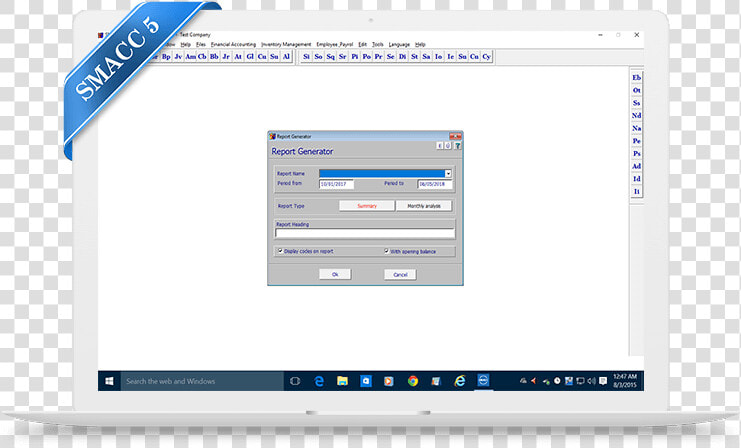Click the Eb button in right sidebar
This screenshot has height=448, width=741.
637,78
